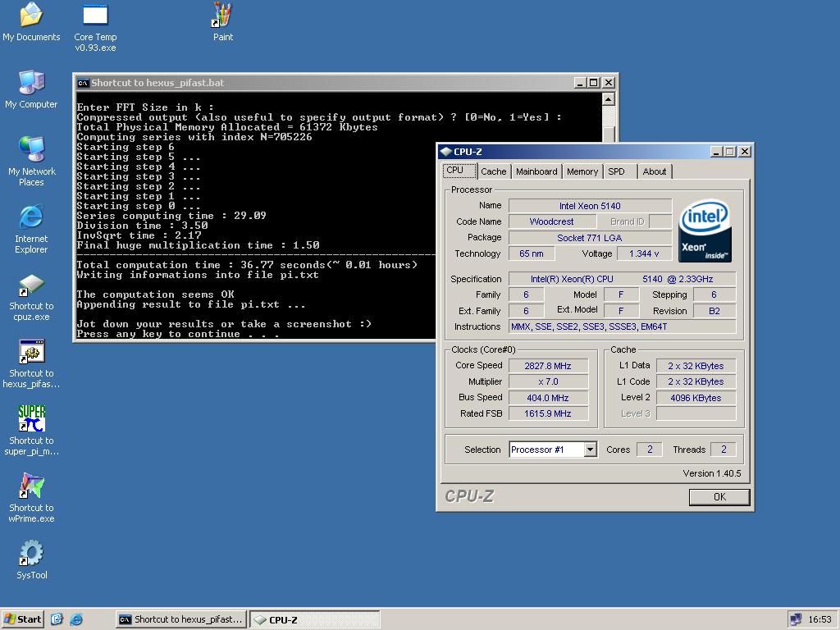The width and height of the screenshot is (840, 630).
Task: Click Version 1.40.5 label
Action: coord(712,473)
